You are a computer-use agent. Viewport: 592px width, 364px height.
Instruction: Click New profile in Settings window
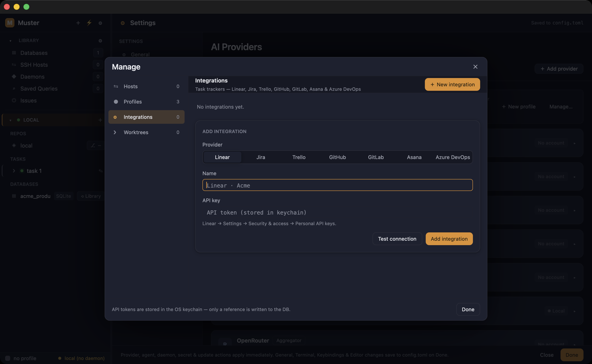(518, 107)
